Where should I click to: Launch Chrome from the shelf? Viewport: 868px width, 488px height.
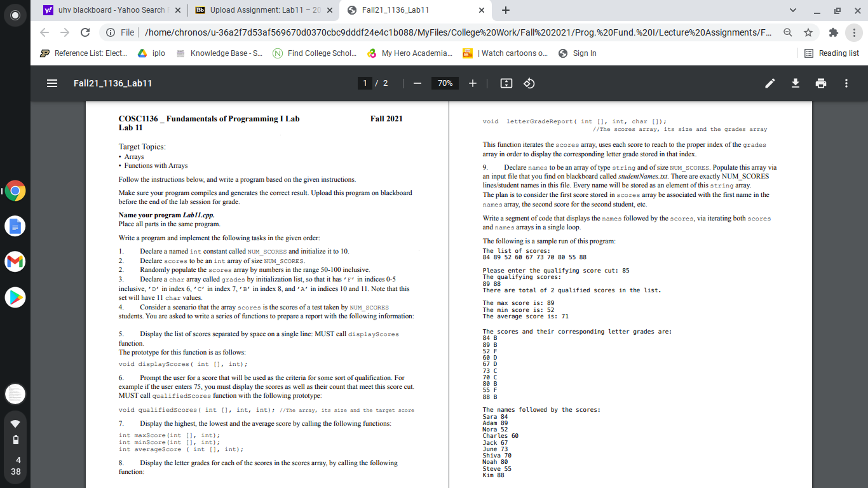(x=15, y=191)
